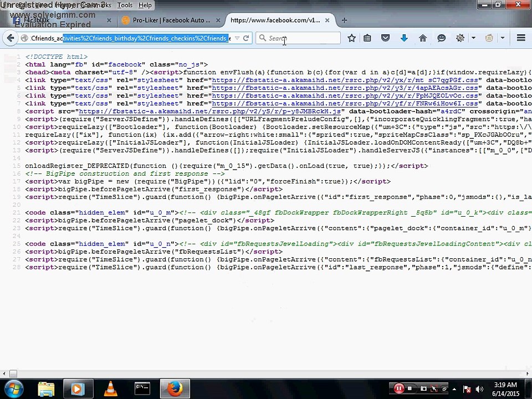The height and width of the screenshot is (399, 532).
Task: Click the gear add-on toolbar icon
Action: click(x=460, y=38)
